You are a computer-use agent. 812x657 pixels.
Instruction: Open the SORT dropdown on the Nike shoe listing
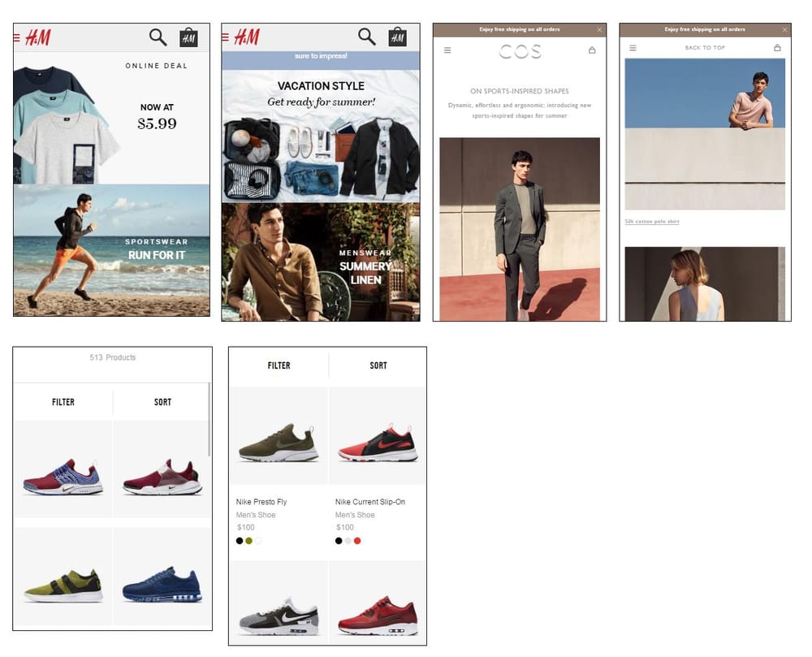(x=378, y=365)
